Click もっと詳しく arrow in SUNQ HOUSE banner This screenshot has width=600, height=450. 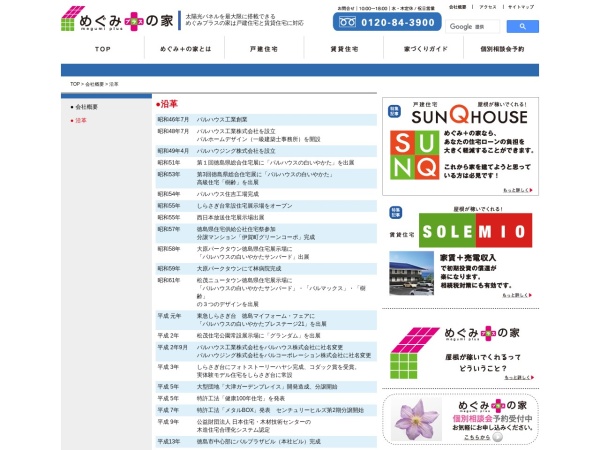[x=517, y=190]
